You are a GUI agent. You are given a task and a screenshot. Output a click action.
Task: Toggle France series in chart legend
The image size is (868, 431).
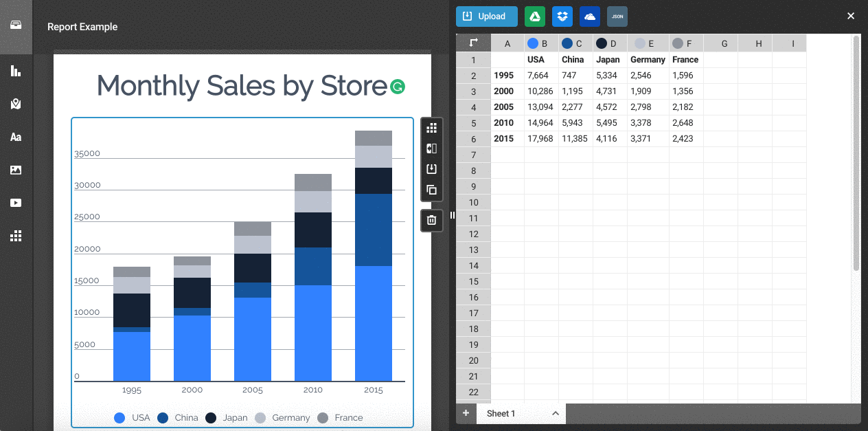click(x=340, y=417)
